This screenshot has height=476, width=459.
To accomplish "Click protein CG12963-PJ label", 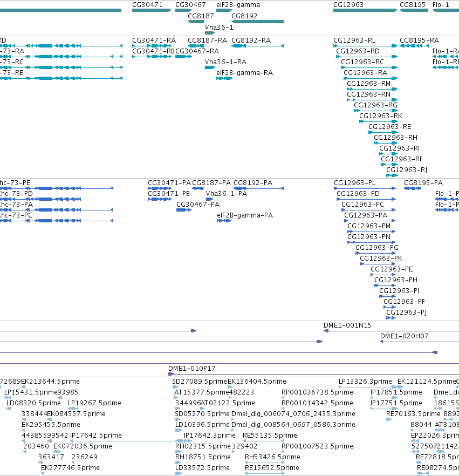I will [x=406, y=312].
